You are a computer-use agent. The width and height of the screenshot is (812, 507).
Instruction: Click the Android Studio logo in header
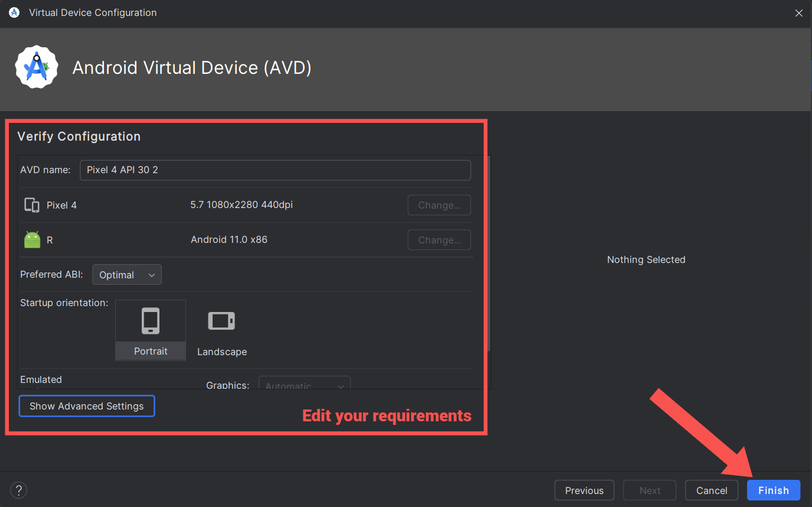[x=37, y=67]
